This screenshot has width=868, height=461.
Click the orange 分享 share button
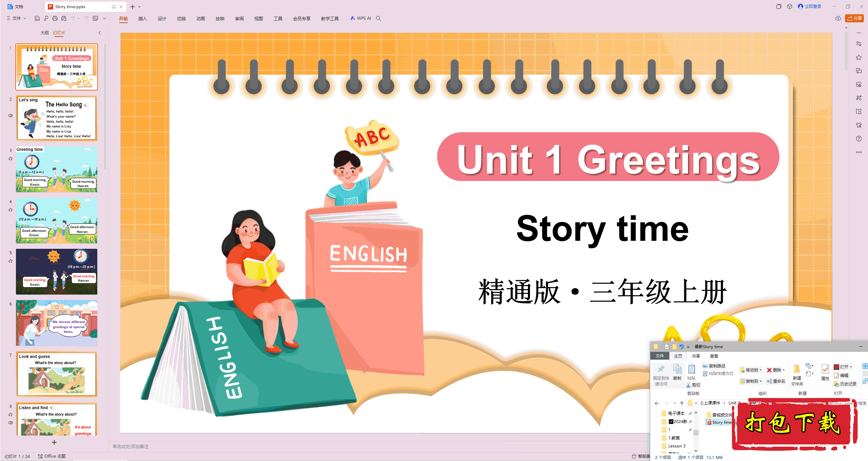coord(854,18)
